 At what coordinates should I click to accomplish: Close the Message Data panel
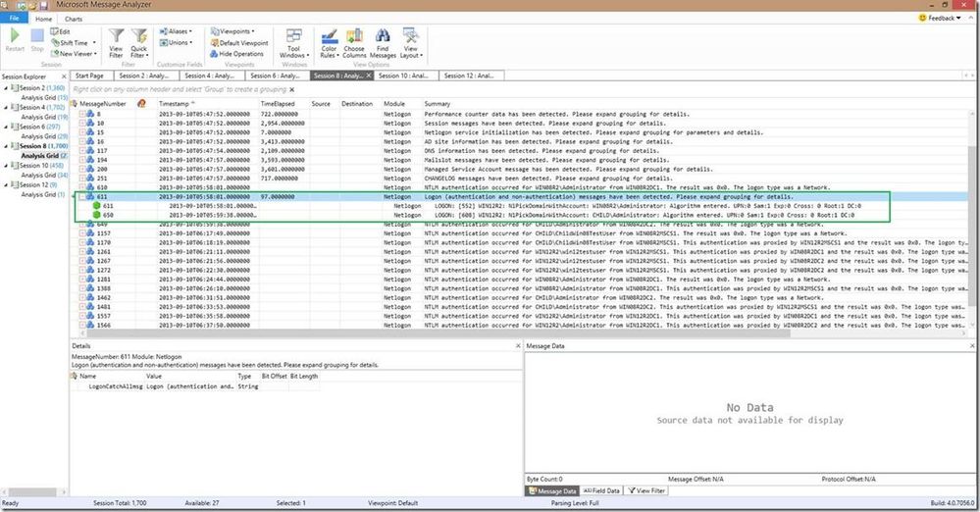point(972,345)
